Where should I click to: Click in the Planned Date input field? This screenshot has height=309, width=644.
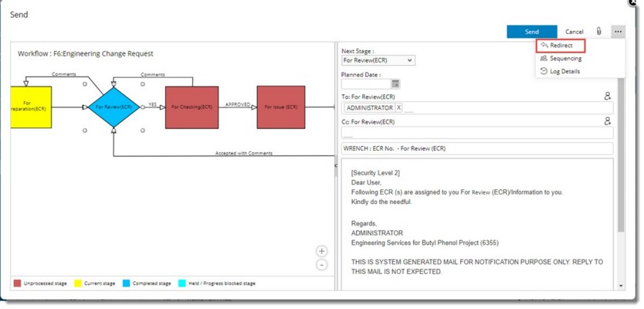click(x=365, y=83)
